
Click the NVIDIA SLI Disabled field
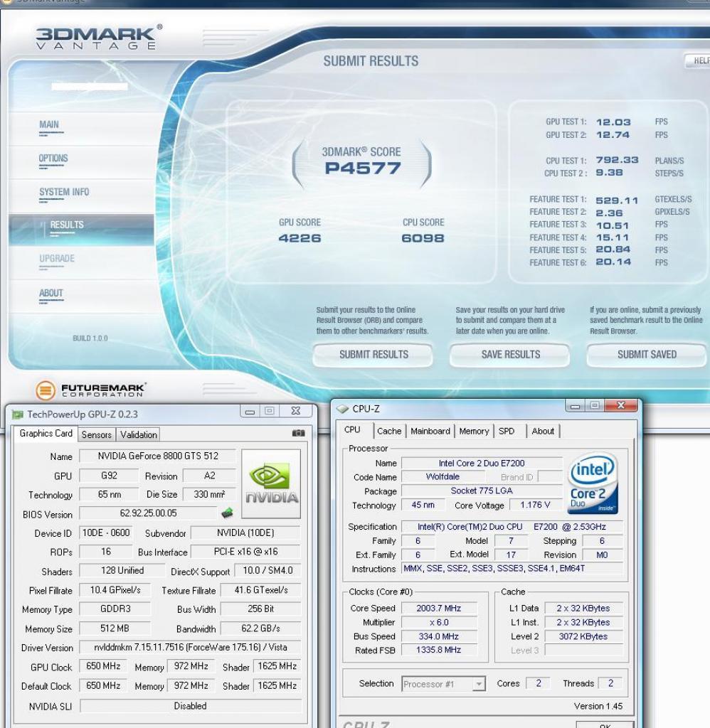coord(190,706)
